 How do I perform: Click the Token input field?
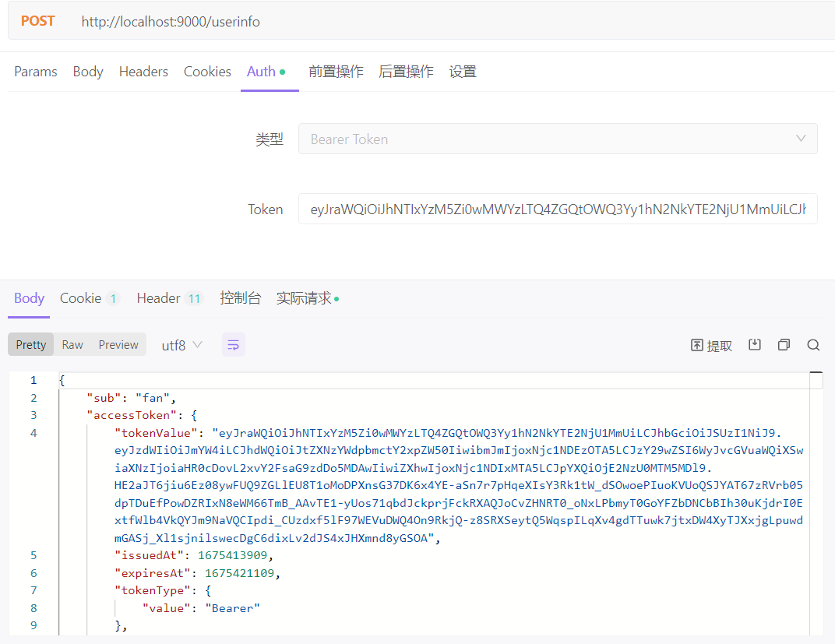pyautogui.click(x=557, y=209)
